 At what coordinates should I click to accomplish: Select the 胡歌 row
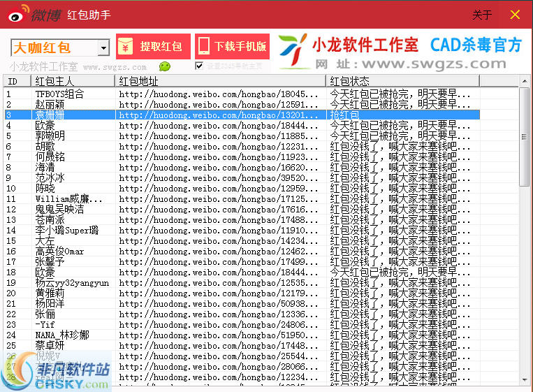click(x=242, y=147)
